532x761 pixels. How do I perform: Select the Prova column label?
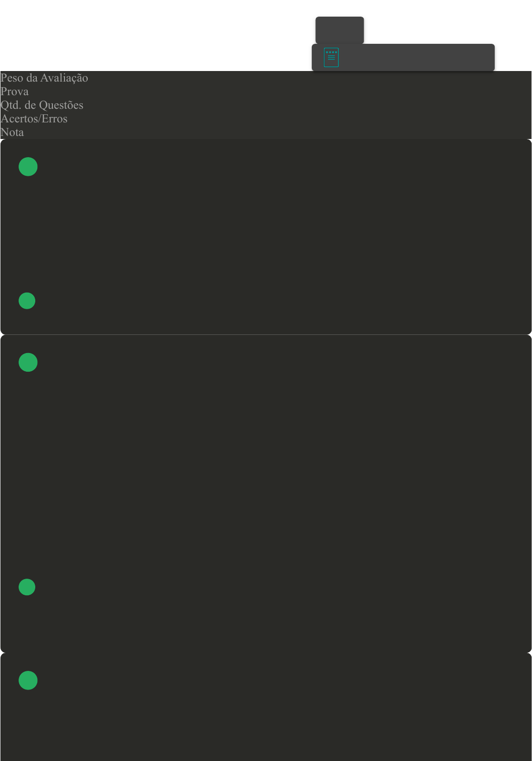(15, 91)
